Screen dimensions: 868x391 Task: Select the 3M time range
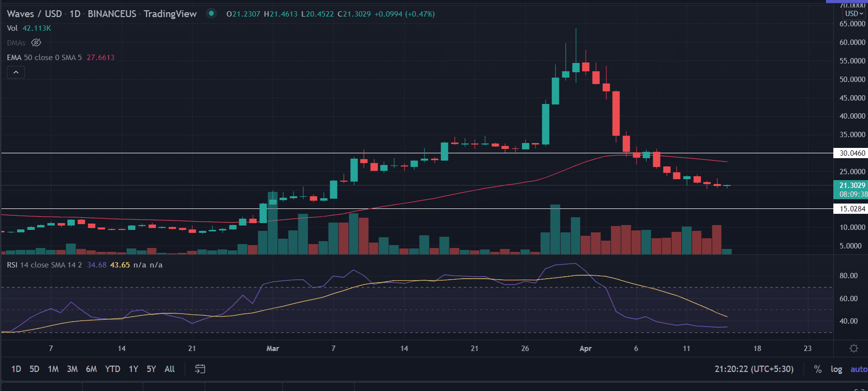point(72,369)
